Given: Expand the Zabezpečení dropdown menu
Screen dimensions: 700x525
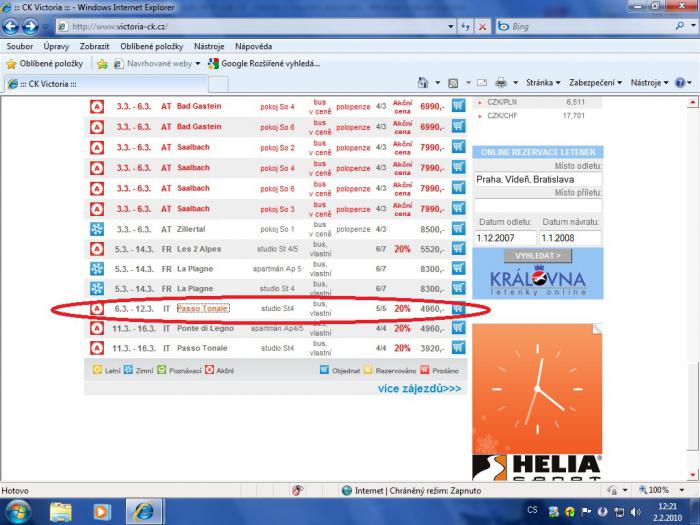Looking at the screenshot, I should tap(595, 83).
